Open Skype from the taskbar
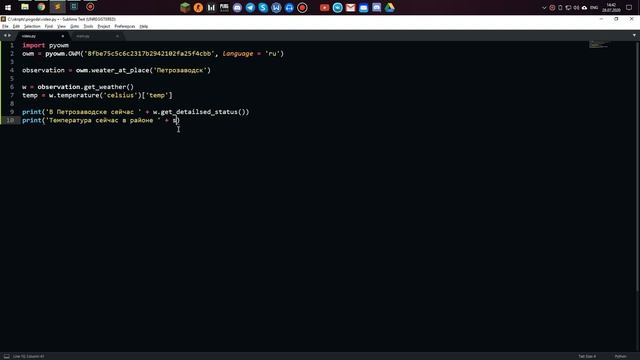 pos(263,7)
